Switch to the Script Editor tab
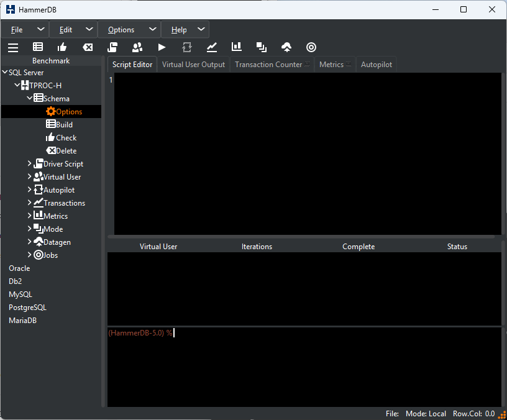The width and height of the screenshot is (507, 420). [x=132, y=65]
